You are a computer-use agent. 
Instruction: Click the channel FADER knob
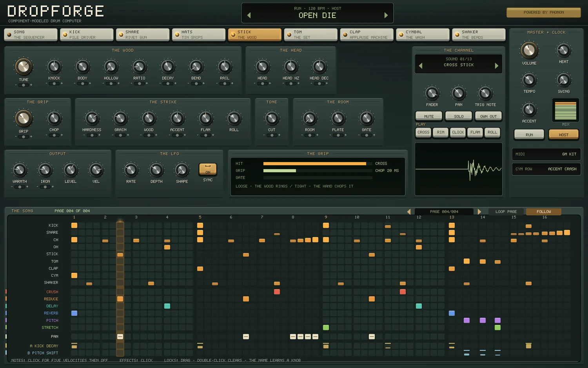click(432, 94)
